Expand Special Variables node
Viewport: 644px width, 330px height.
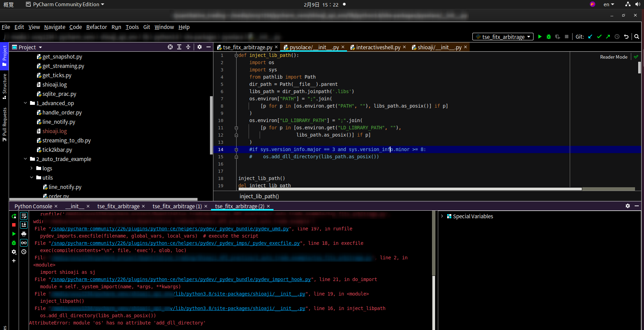coord(442,216)
